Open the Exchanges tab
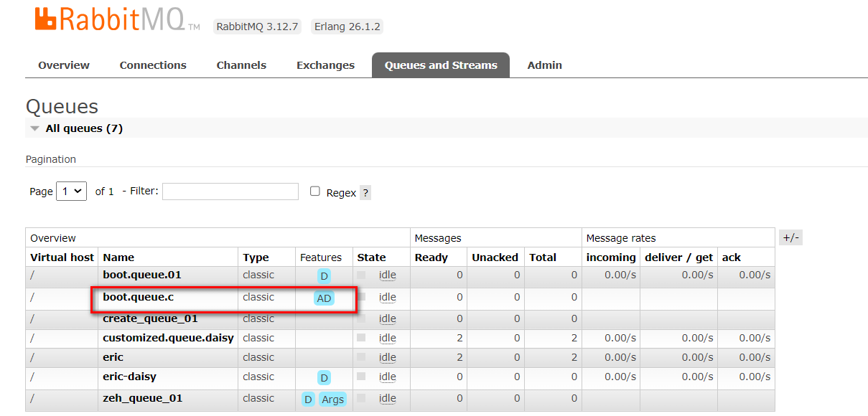Screen dimensions: 868x416 click(325, 65)
